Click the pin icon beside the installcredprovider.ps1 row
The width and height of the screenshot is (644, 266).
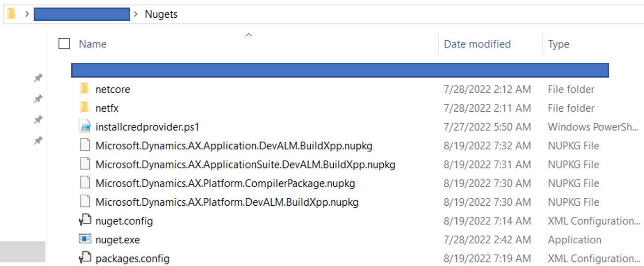(39, 120)
